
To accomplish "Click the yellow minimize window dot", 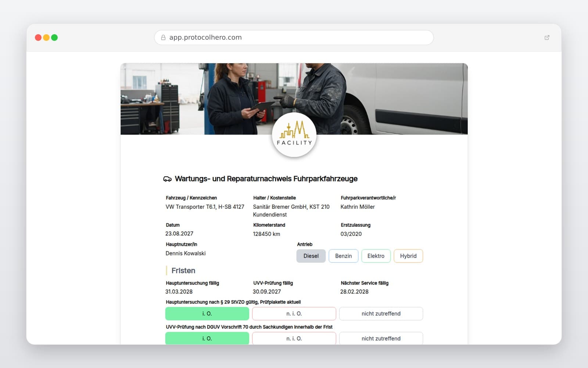I will coord(46,38).
